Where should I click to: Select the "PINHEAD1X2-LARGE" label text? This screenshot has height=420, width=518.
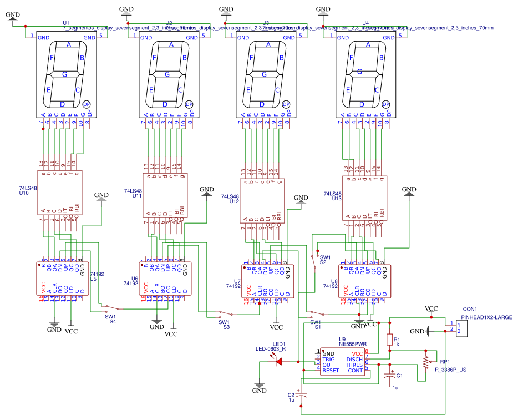[x=486, y=317]
